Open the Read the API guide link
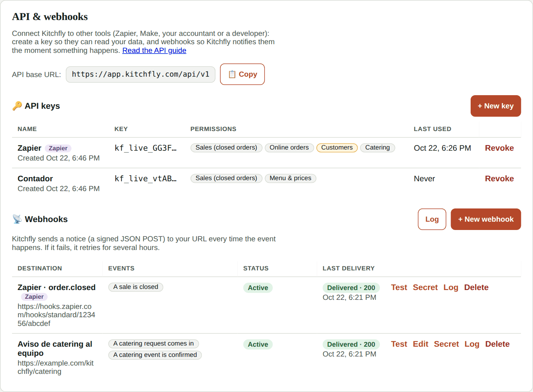The height and width of the screenshot is (392, 533). 154,51
